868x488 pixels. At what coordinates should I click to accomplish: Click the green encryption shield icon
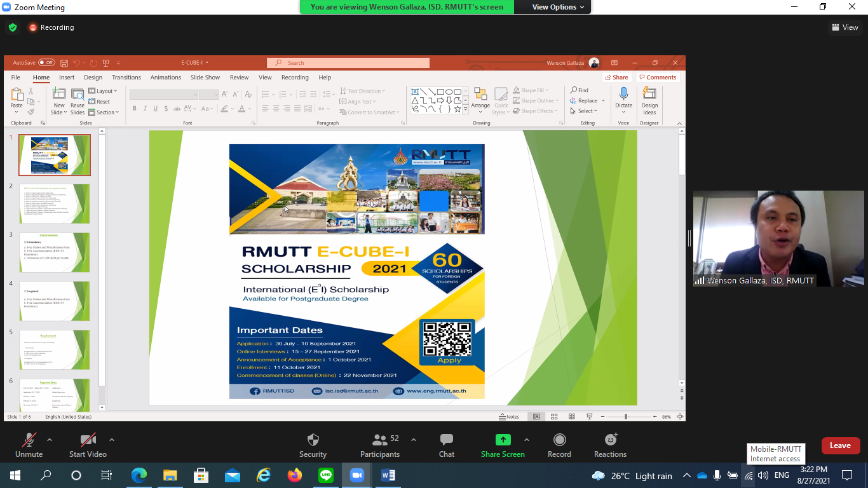click(12, 27)
